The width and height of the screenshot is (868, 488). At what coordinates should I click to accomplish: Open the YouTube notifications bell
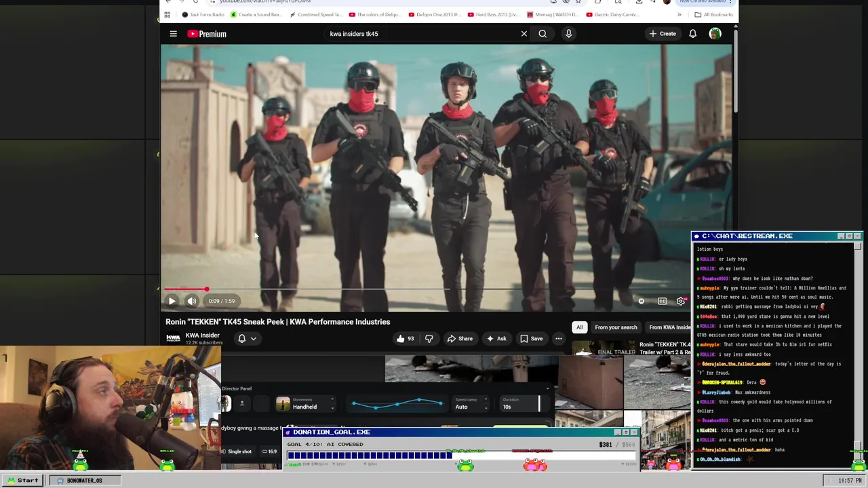point(692,34)
